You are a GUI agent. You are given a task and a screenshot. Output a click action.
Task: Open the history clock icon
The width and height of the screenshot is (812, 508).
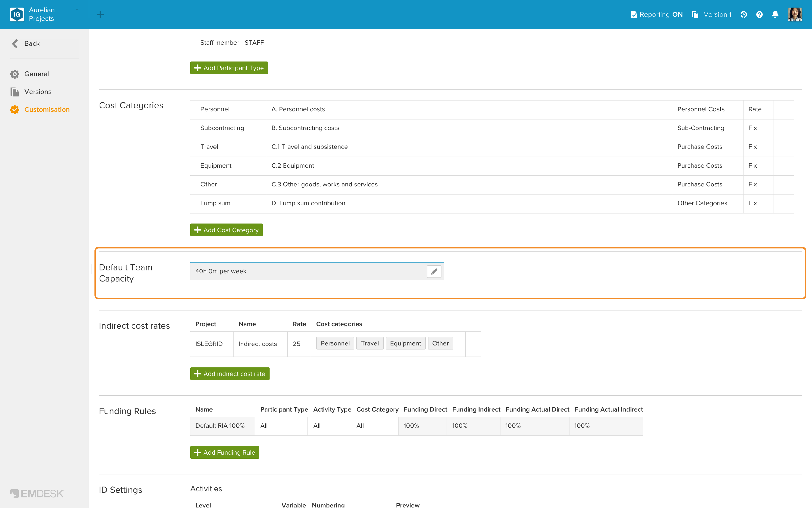coord(744,14)
